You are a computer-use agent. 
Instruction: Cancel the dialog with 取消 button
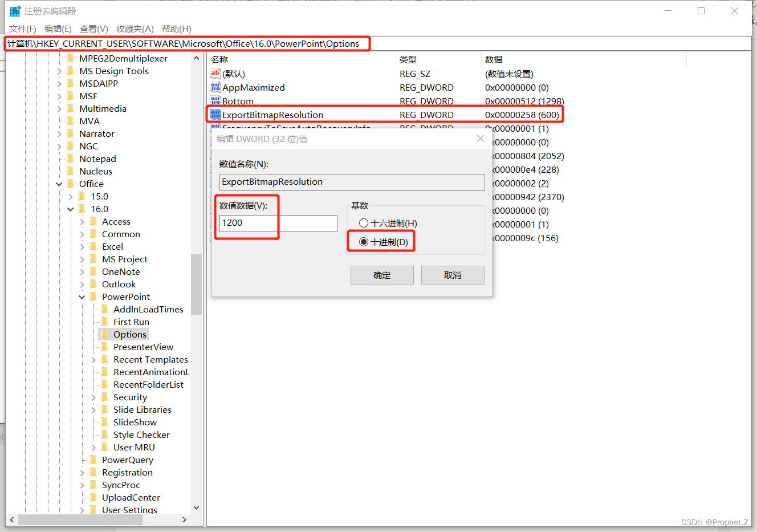pos(453,275)
